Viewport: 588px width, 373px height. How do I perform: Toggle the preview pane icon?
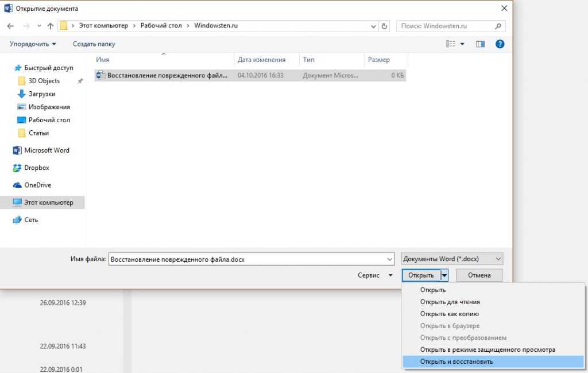(x=480, y=44)
